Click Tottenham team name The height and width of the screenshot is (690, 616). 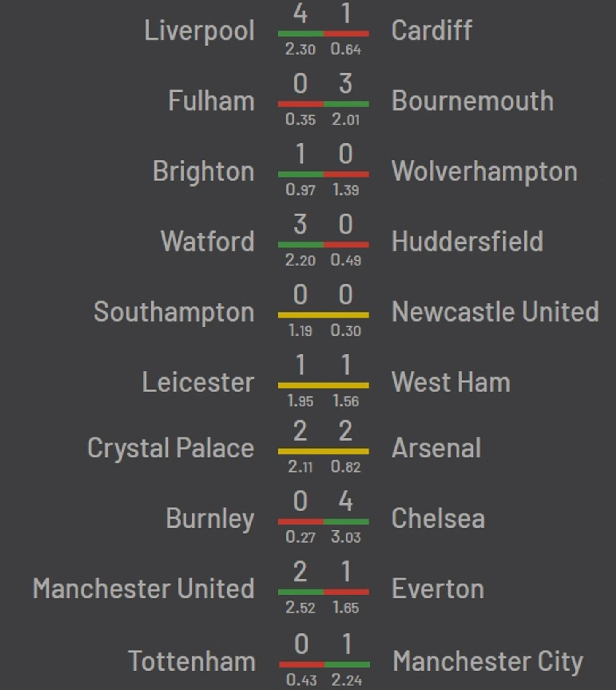click(192, 661)
